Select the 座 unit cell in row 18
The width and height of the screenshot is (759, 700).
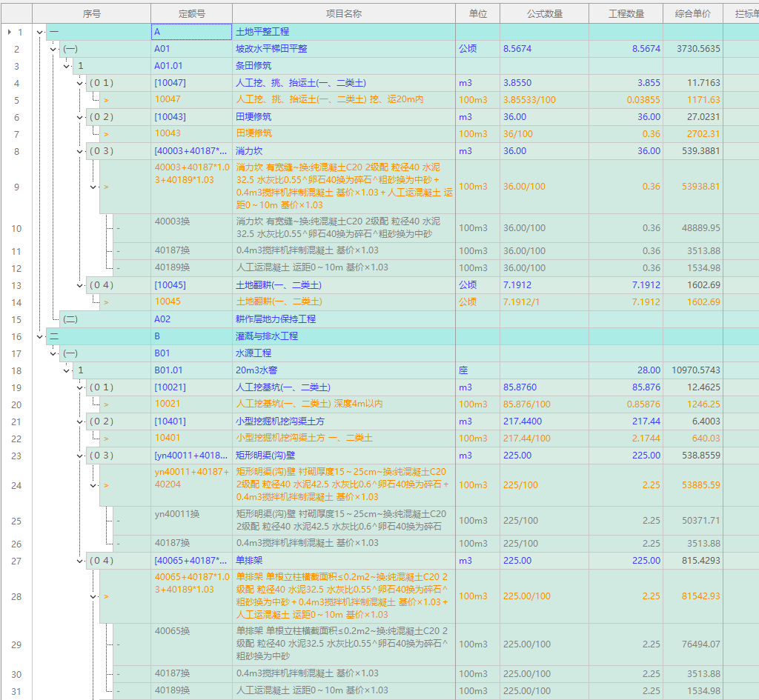(x=478, y=370)
